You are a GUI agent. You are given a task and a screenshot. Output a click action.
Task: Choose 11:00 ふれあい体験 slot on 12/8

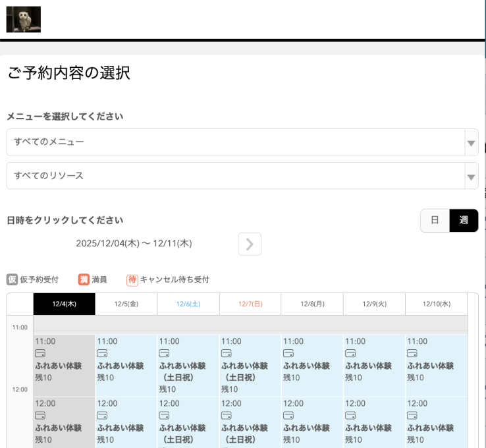click(x=312, y=365)
